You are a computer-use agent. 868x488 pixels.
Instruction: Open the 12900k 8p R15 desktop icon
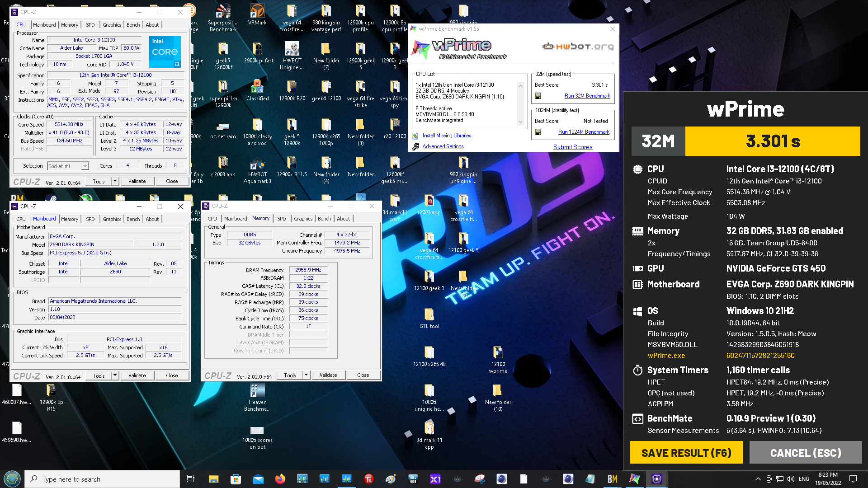coord(51,398)
